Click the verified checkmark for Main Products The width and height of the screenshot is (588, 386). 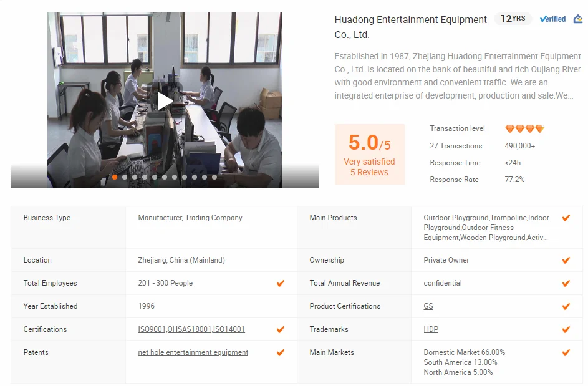(566, 218)
